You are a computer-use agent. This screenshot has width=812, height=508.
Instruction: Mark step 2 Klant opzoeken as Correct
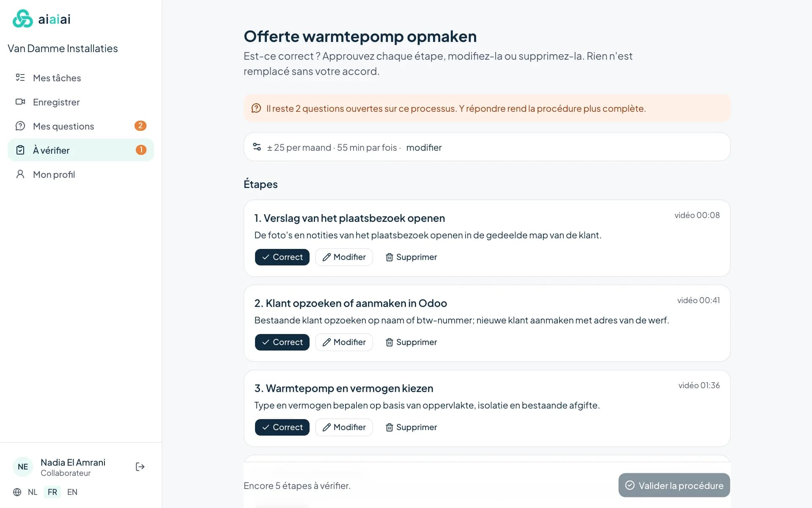coord(282,342)
